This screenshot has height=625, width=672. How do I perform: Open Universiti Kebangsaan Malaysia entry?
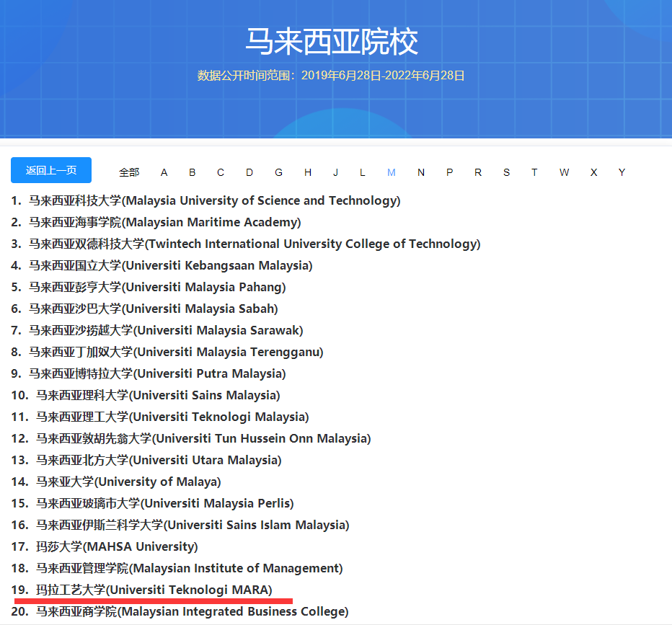[171, 265]
